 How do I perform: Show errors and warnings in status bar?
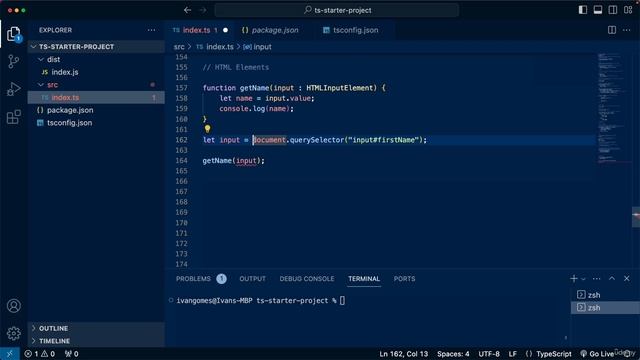point(40,354)
